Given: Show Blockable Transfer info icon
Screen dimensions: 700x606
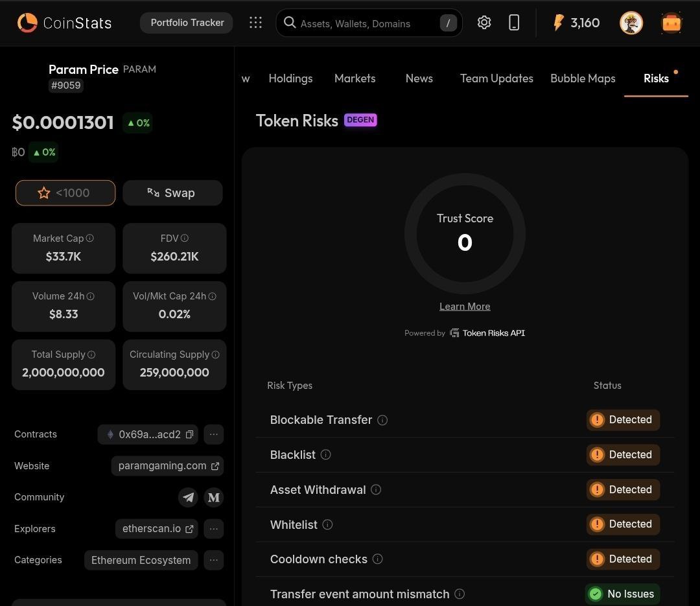Looking at the screenshot, I should [382, 420].
